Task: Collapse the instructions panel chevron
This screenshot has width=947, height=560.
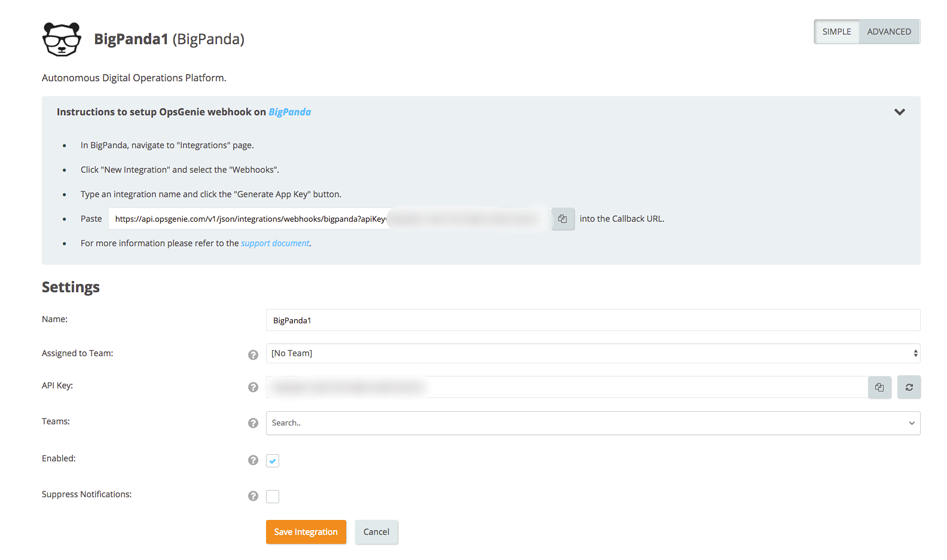Action: 899,112
